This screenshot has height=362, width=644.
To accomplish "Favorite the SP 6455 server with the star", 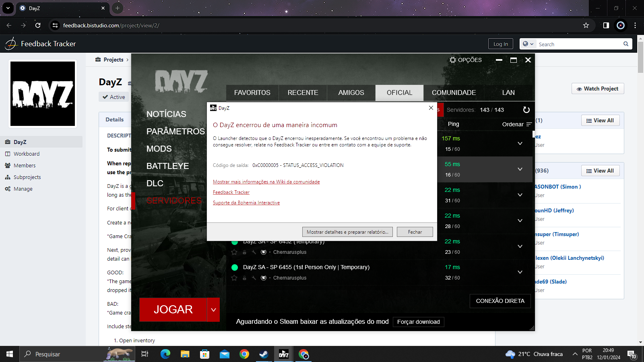I will coord(234,278).
